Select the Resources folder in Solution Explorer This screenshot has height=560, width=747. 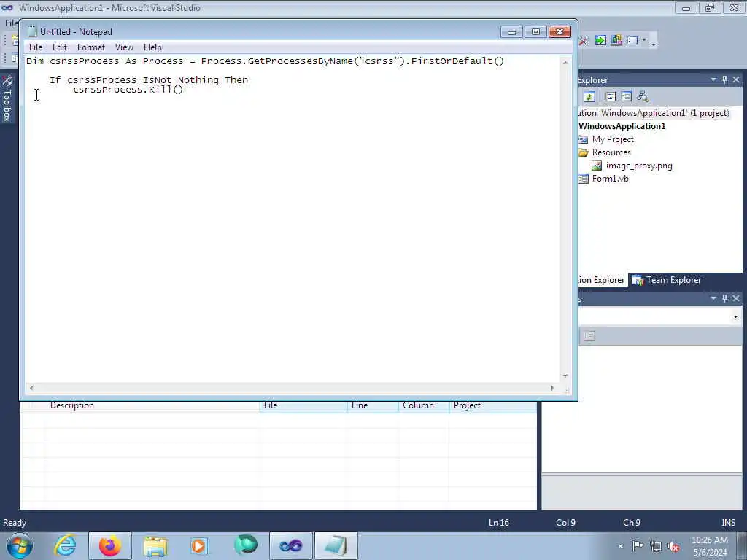pos(611,152)
